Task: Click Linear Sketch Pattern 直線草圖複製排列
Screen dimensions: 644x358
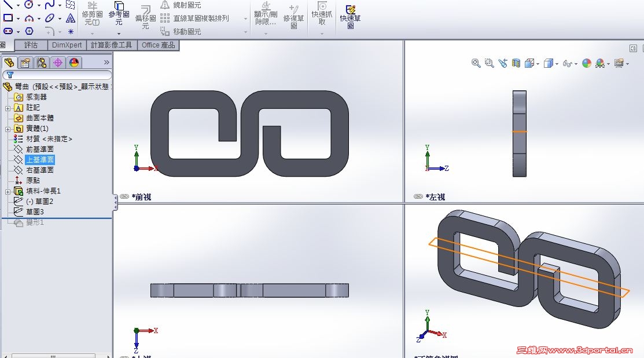Action: (x=194, y=18)
